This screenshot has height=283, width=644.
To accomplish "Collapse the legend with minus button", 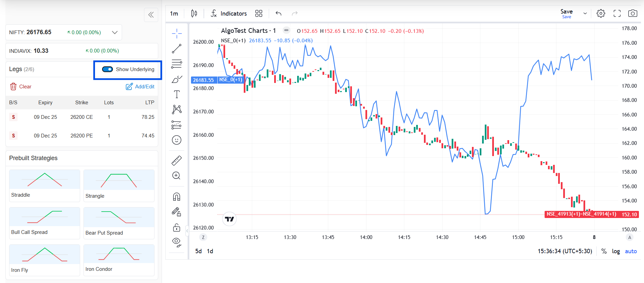I will 286,30.
